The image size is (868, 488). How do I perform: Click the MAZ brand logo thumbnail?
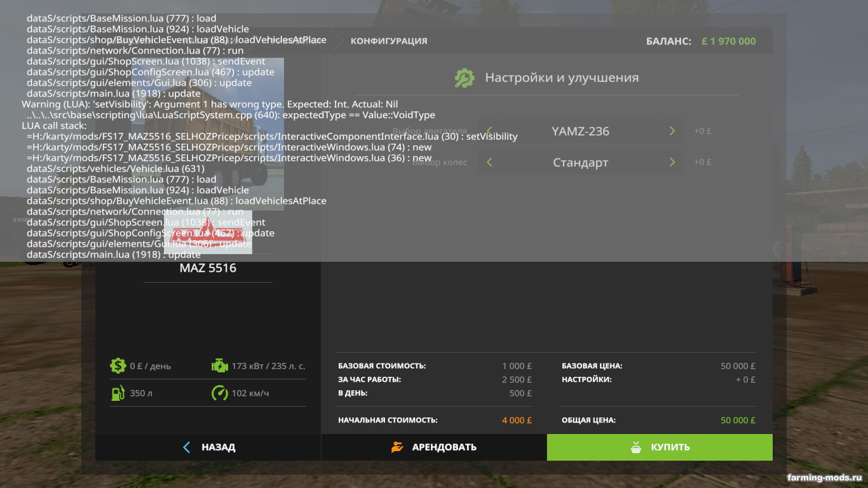click(x=208, y=233)
